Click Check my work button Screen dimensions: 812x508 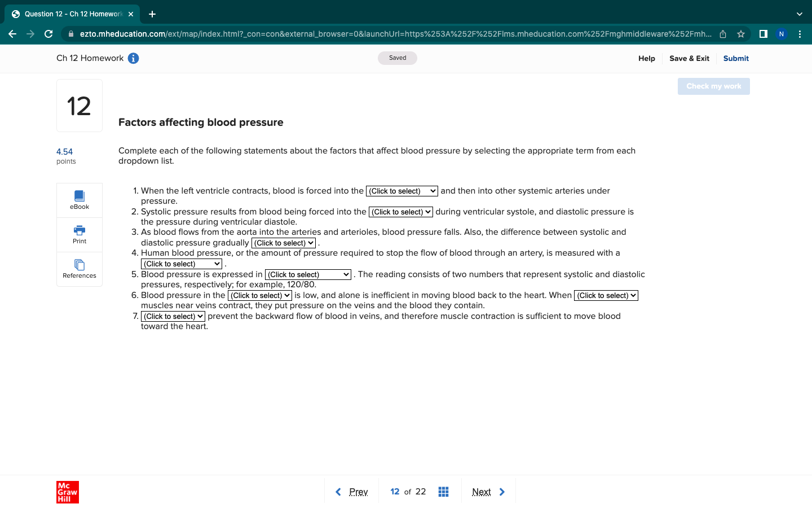(714, 86)
